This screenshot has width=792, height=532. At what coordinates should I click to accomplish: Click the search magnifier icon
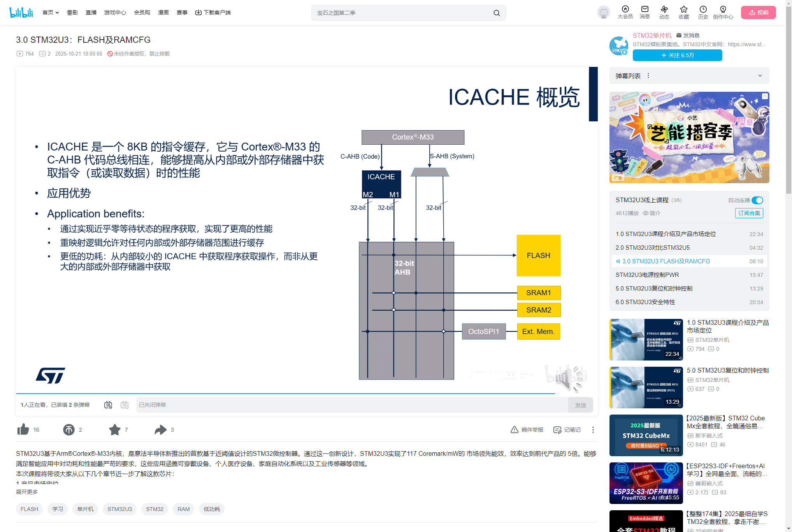[x=497, y=13]
